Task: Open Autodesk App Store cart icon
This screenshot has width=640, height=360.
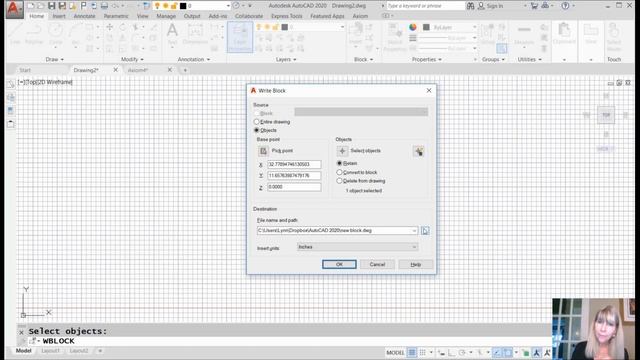Action: pos(534,6)
